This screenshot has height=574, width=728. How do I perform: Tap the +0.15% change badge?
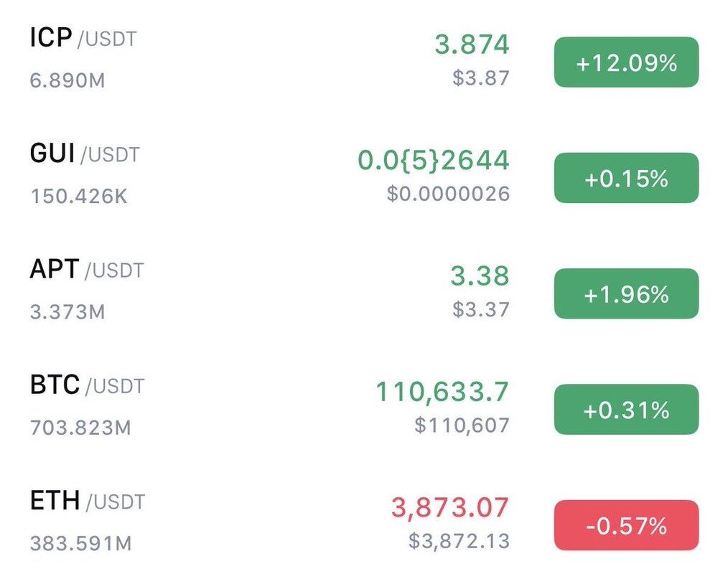click(x=626, y=178)
